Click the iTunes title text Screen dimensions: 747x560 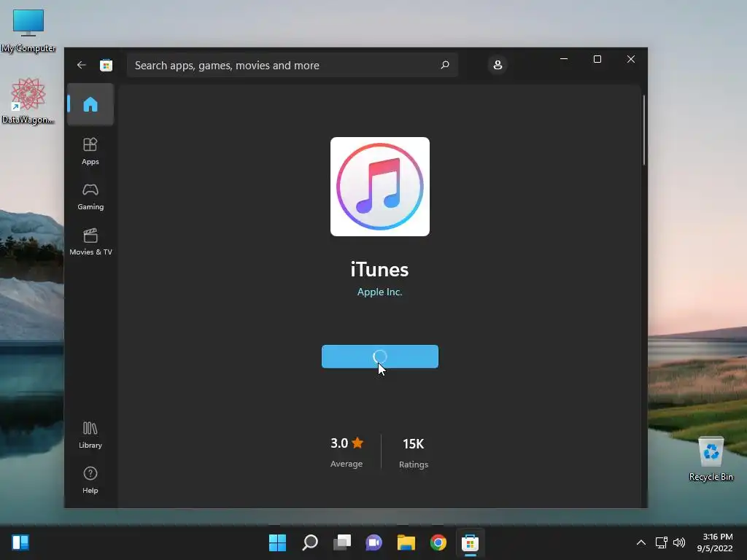coord(379,270)
